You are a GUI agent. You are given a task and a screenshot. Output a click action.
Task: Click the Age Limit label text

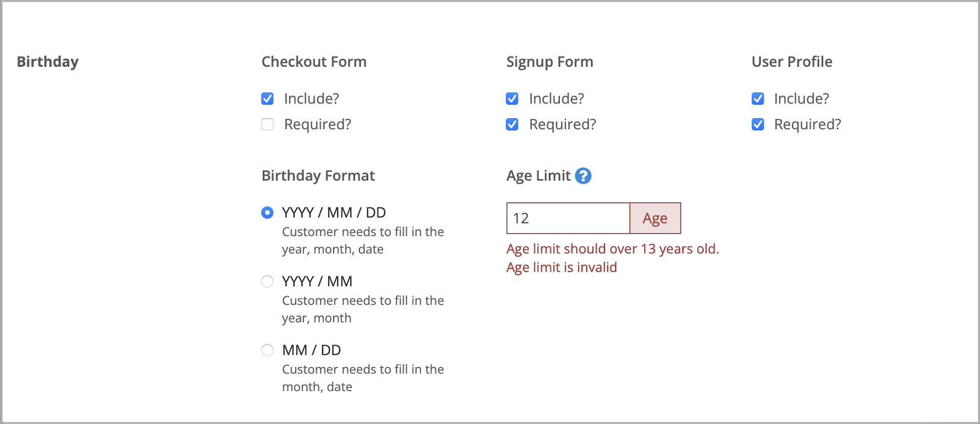538,176
